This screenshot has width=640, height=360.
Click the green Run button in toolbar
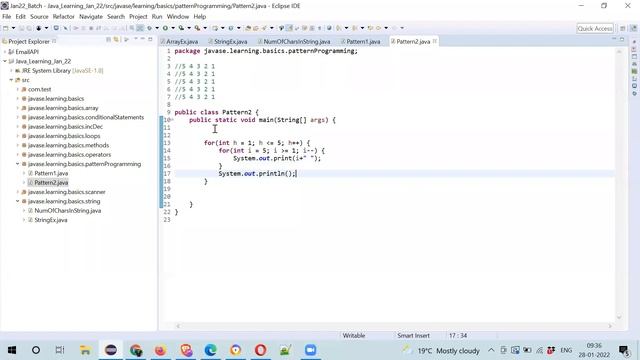pyautogui.click(x=165, y=28)
